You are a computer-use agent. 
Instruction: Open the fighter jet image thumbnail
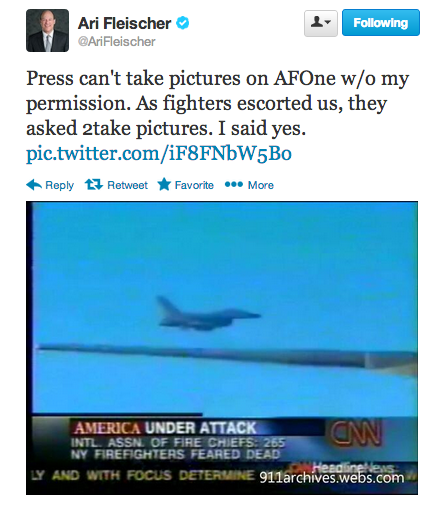(x=222, y=348)
